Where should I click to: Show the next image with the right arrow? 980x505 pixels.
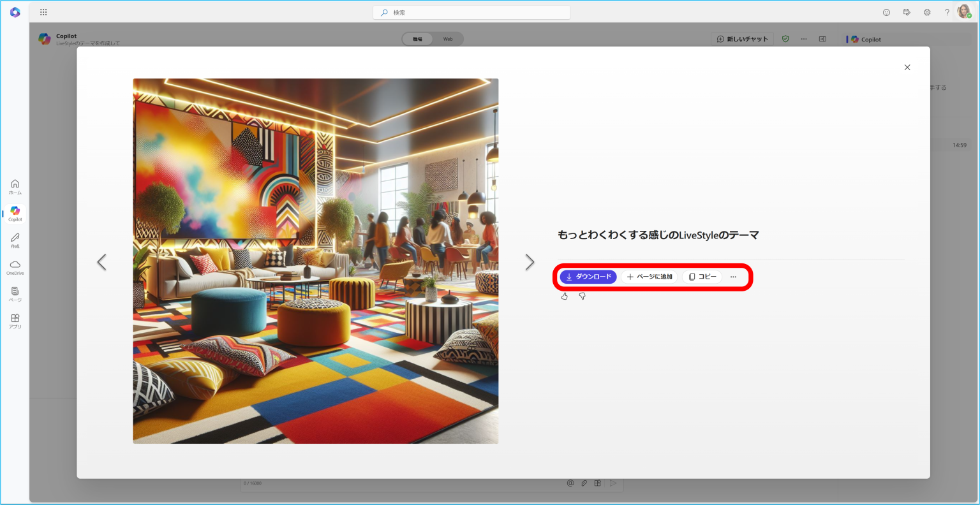pos(530,261)
